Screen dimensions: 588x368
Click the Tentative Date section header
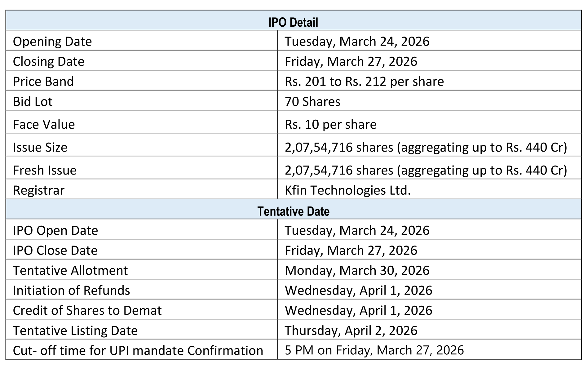pyautogui.click(x=293, y=211)
